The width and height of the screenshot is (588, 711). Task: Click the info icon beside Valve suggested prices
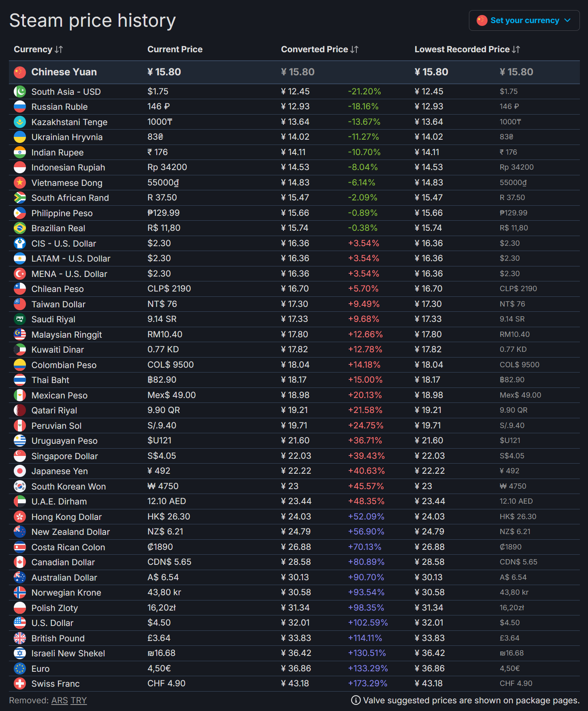tap(356, 700)
